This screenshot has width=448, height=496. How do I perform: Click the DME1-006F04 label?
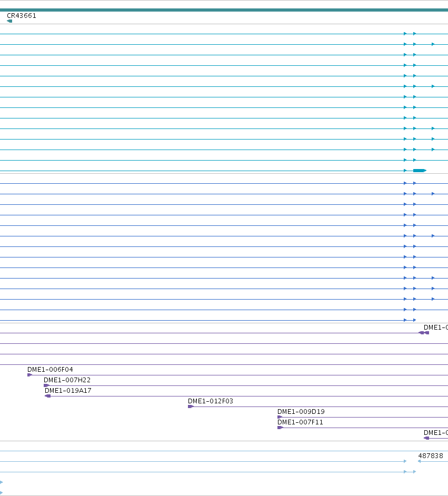(x=50, y=370)
